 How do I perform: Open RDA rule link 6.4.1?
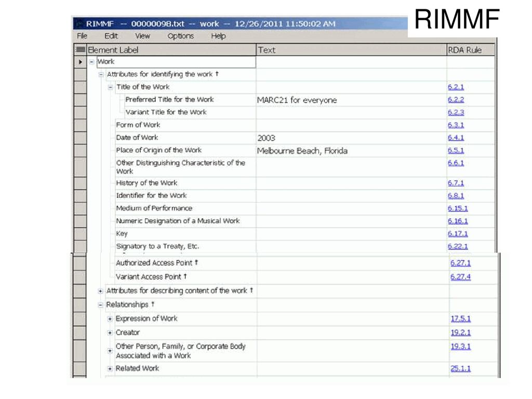(456, 137)
